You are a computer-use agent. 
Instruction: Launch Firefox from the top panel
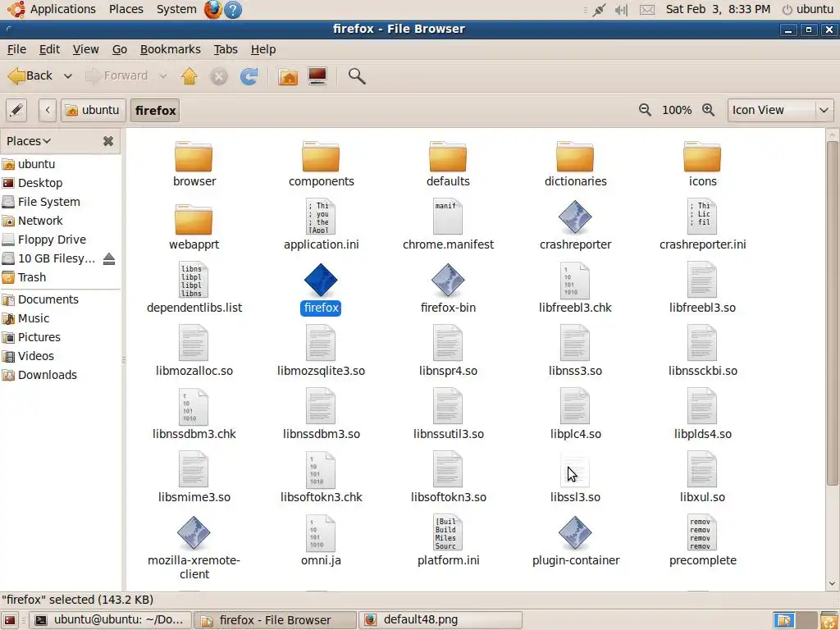pyautogui.click(x=212, y=9)
